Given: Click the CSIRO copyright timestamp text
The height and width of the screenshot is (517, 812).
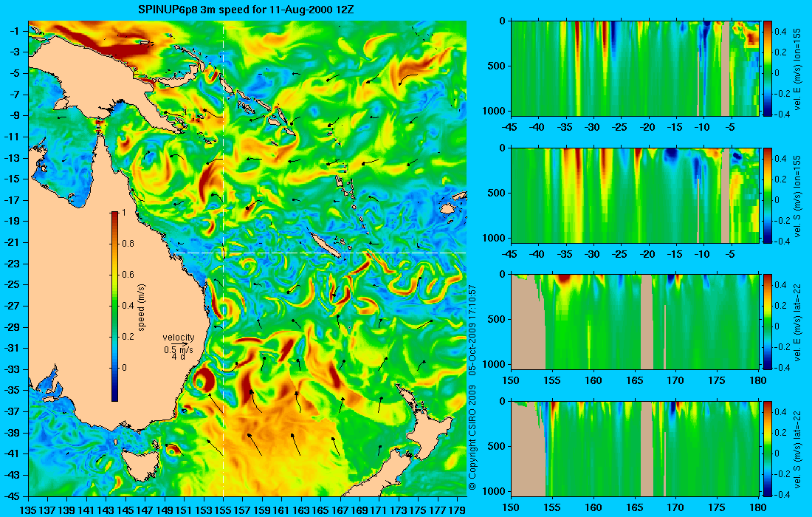Looking at the screenshot, I should tap(472, 388).
